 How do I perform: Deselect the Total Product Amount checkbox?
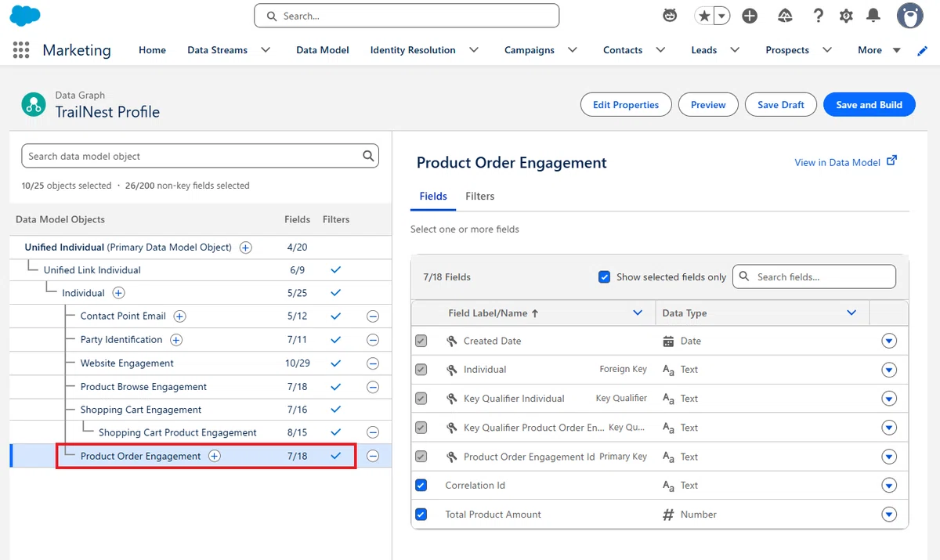coord(421,515)
